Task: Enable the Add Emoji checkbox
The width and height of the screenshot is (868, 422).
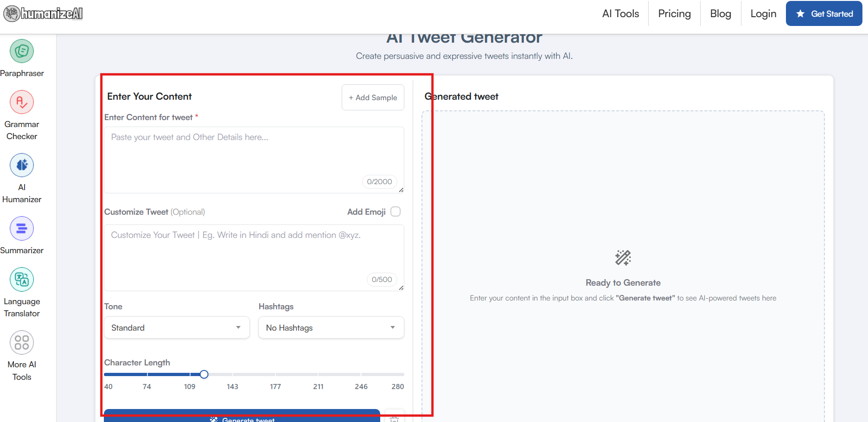Action: (x=396, y=211)
